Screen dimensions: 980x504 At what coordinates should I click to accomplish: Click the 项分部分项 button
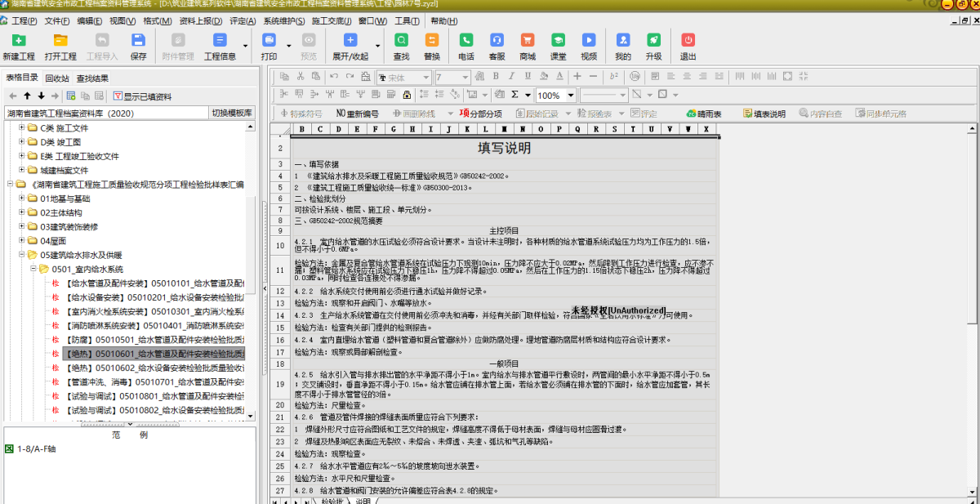480,114
